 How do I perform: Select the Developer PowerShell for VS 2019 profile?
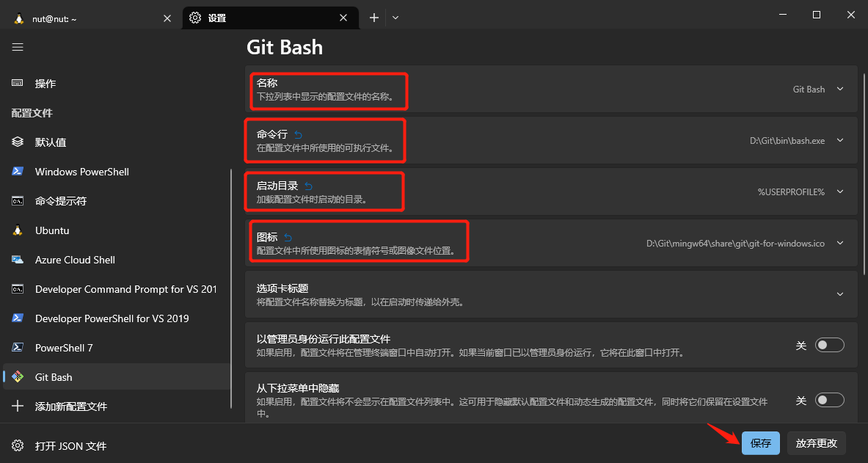tap(116, 318)
